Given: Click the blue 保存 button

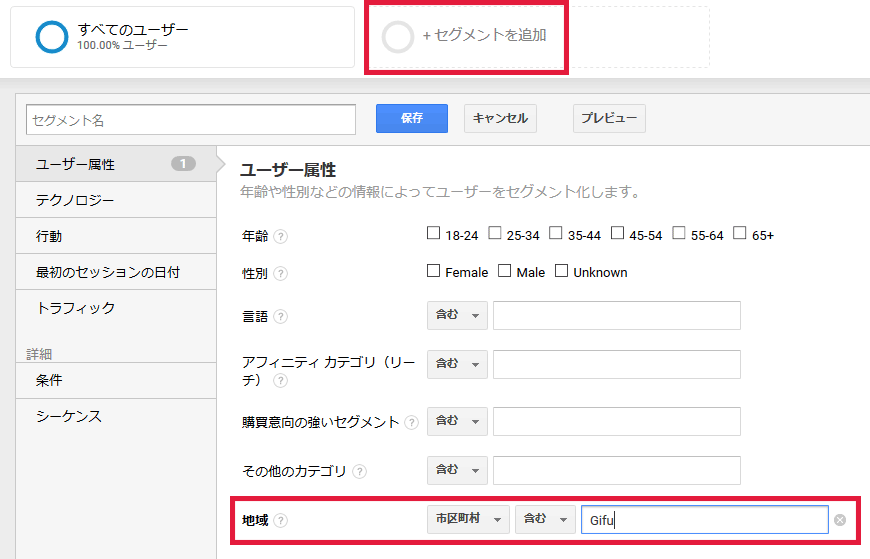Looking at the screenshot, I should (x=412, y=118).
